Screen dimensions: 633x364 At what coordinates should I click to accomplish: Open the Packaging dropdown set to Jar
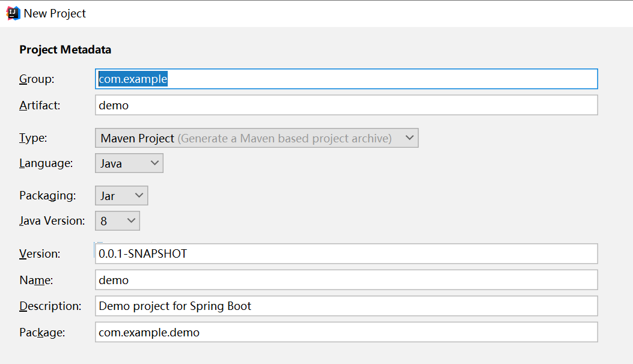tap(121, 195)
